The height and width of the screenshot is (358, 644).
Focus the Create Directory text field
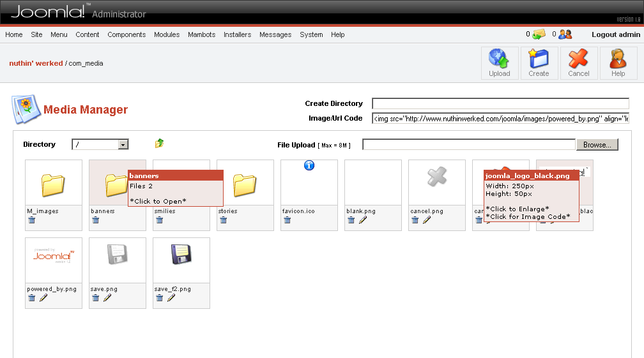500,103
